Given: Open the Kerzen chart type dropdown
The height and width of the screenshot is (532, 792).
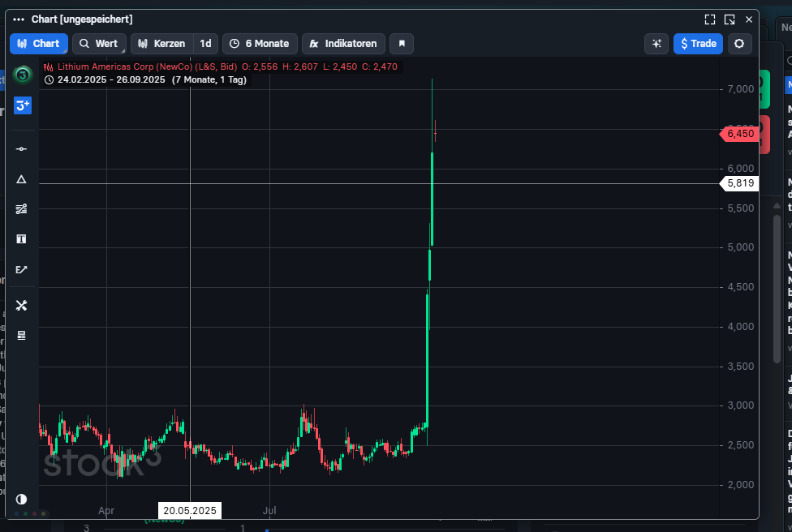Looking at the screenshot, I should (x=162, y=44).
